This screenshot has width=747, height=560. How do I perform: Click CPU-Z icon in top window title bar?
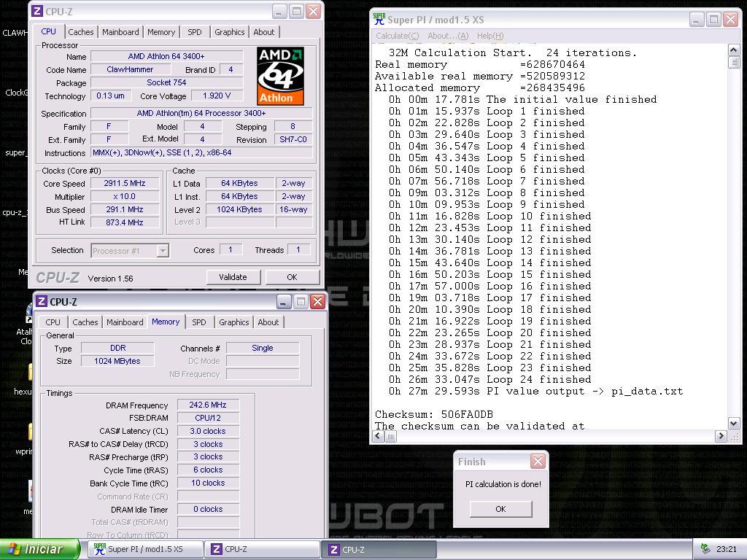pos(37,11)
